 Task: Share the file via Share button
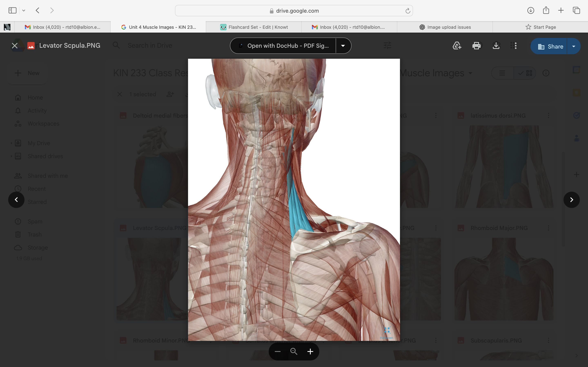tap(551, 46)
